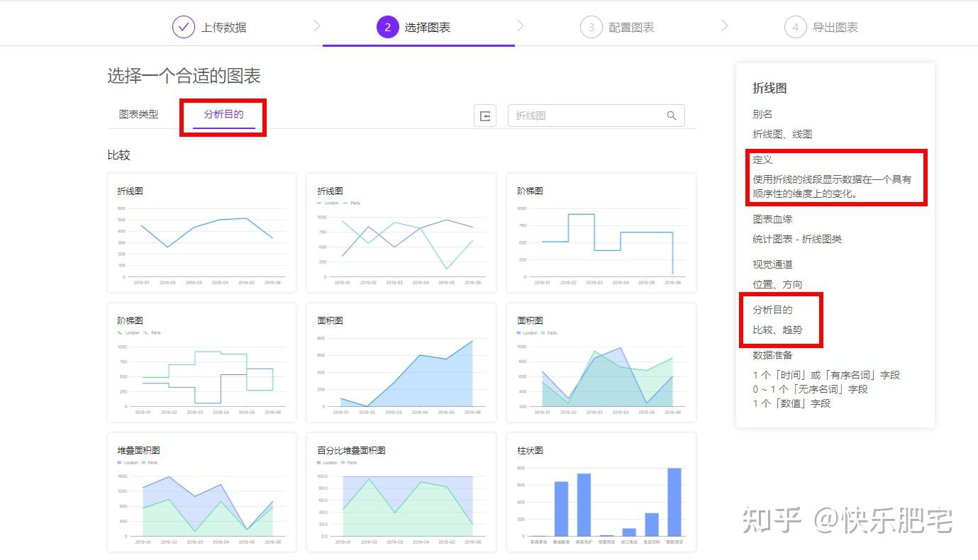
Task: Click the collapse panel icon beside search
Action: (485, 116)
